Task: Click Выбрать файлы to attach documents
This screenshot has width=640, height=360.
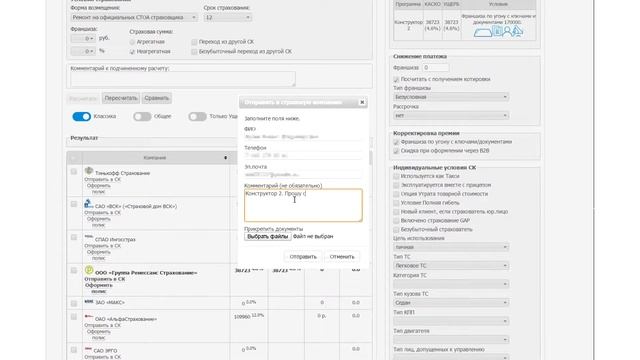Action: (268, 236)
